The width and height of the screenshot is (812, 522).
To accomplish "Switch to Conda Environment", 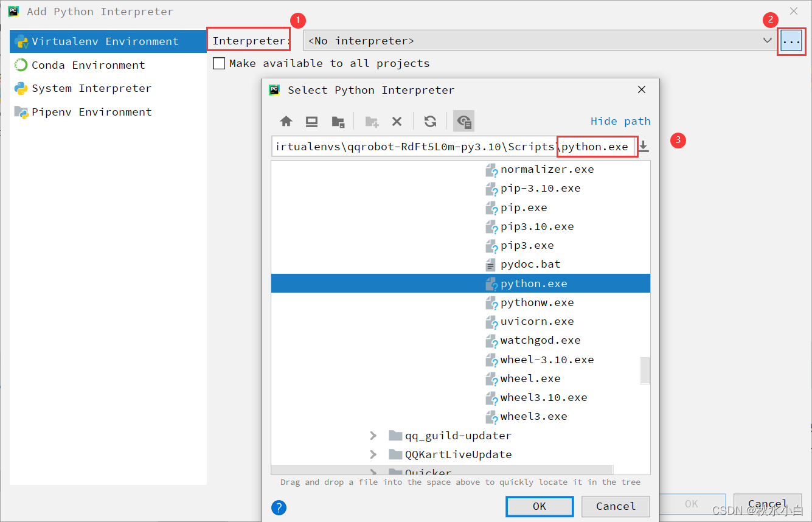I will 108,65.
